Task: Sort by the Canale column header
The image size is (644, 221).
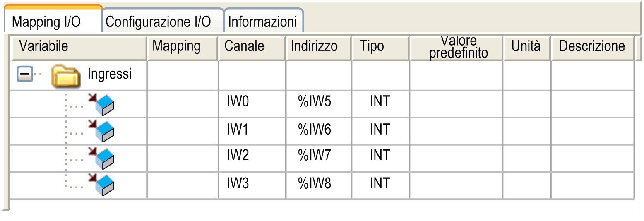Action: tap(244, 46)
